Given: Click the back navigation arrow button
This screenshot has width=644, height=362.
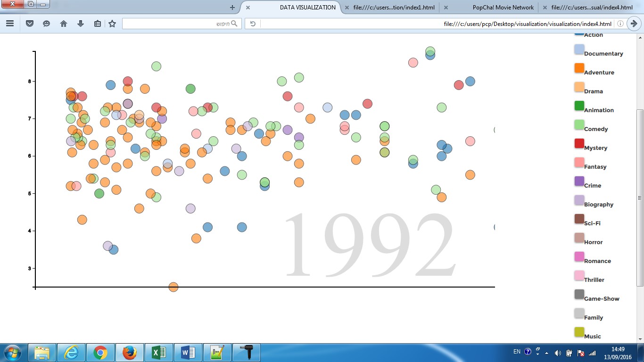Looking at the screenshot, I should pyautogui.click(x=634, y=24).
